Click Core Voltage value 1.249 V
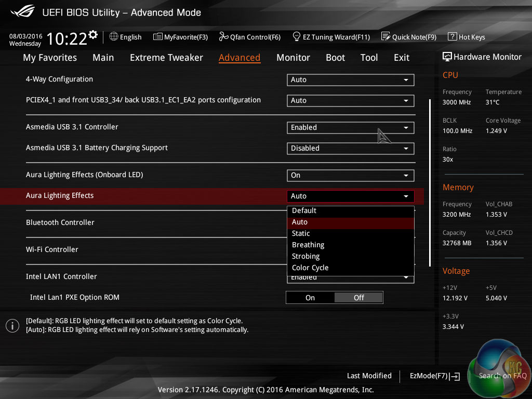This screenshot has height=399, width=532. click(496, 130)
